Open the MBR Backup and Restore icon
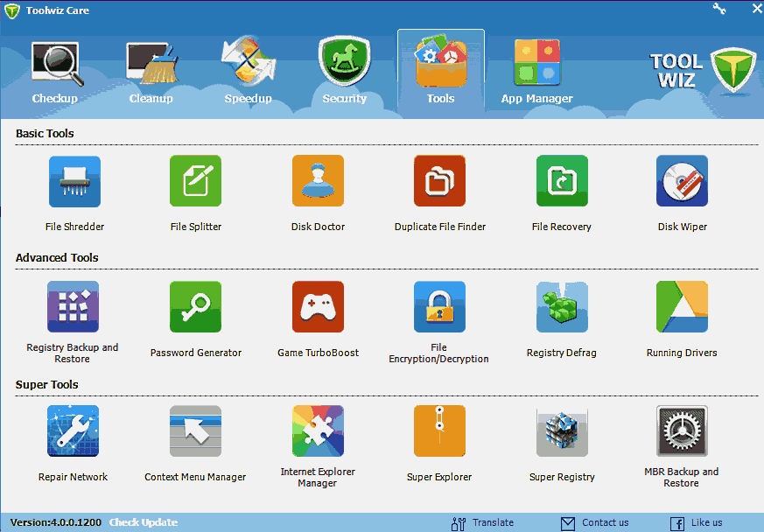 [x=682, y=431]
